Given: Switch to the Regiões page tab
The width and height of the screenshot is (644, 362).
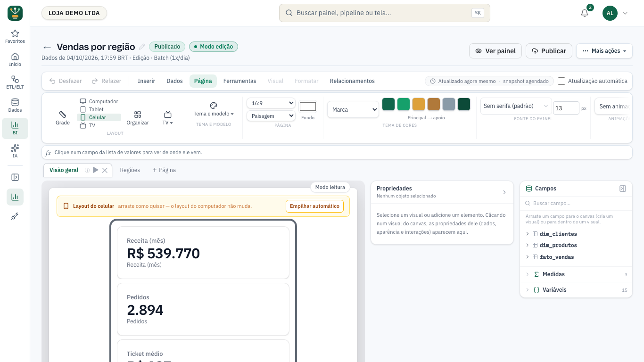Looking at the screenshot, I should pyautogui.click(x=130, y=170).
